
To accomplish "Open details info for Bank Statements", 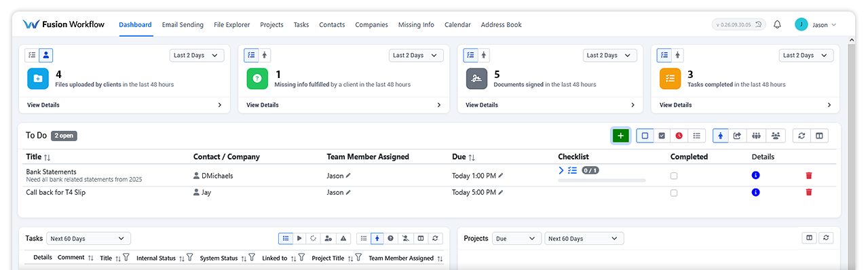I will [756, 176].
